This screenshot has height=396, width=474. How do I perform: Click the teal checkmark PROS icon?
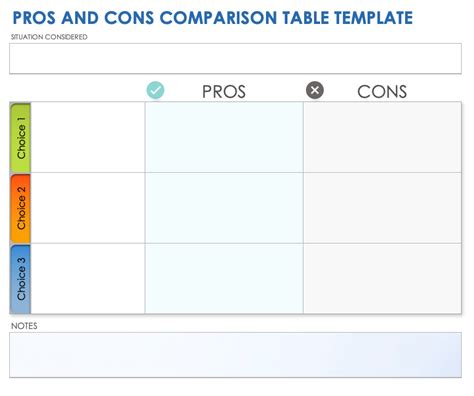[x=155, y=90]
